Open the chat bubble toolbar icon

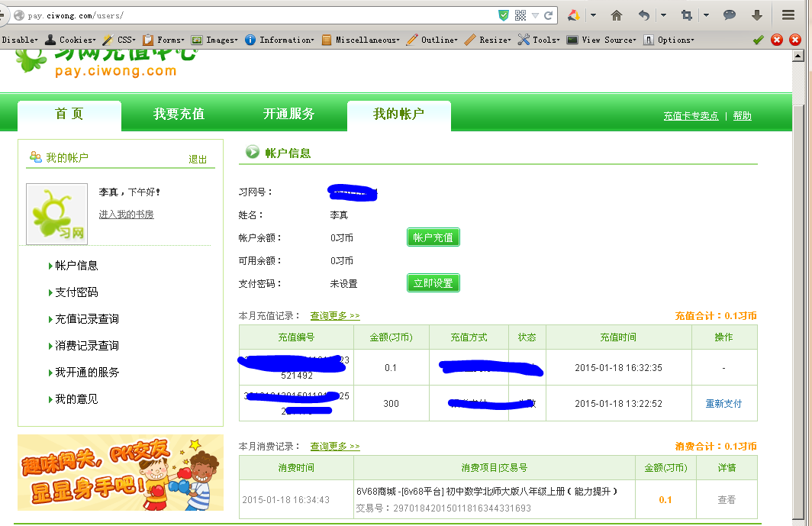pos(729,15)
